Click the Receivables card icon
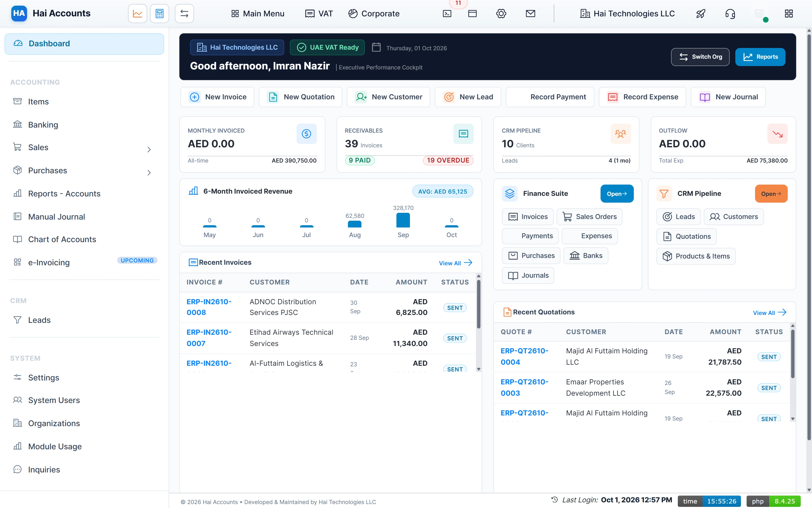812x508 pixels. [x=463, y=134]
